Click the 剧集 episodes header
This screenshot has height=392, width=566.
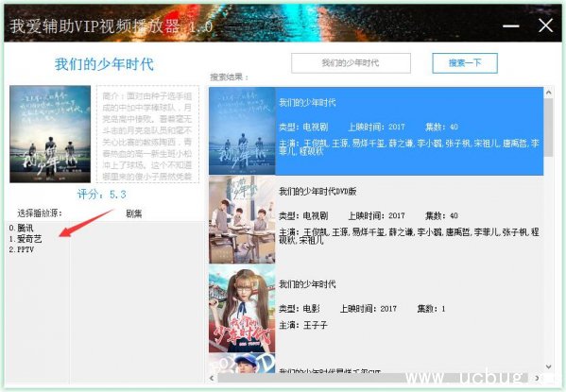pos(133,213)
